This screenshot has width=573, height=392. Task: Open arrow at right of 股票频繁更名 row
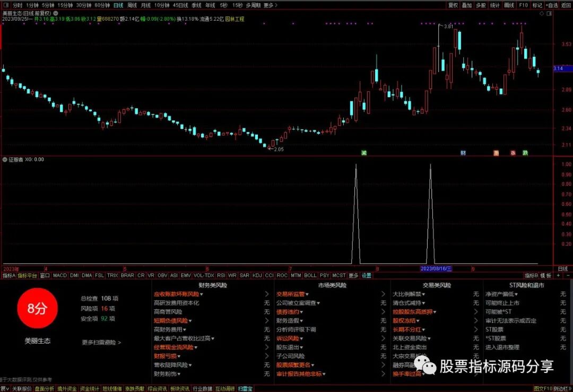(383, 365)
